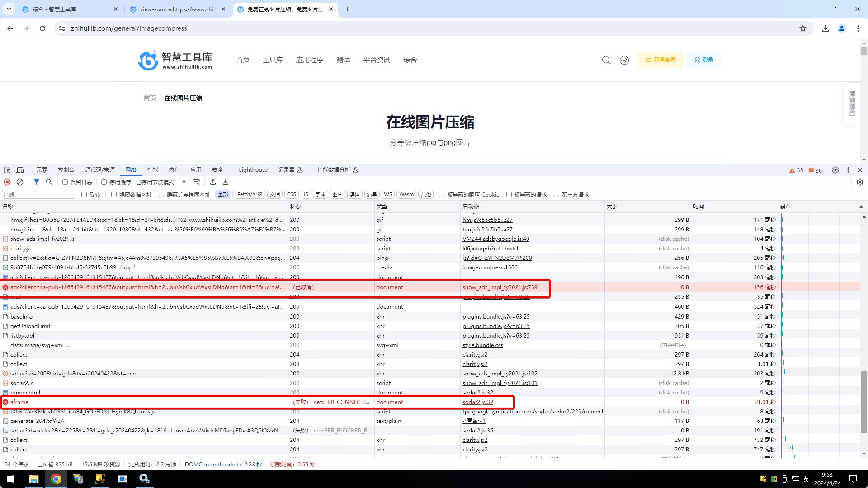Viewport: 868px width, 488px height.
Task: Switch to the 控制台 tab
Action: click(66, 170)
